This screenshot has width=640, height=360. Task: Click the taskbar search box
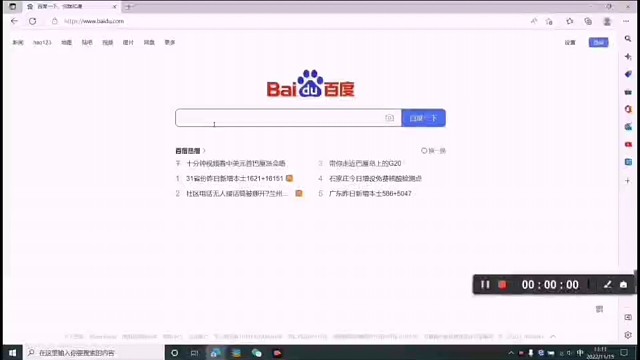[x=94, y=353]
